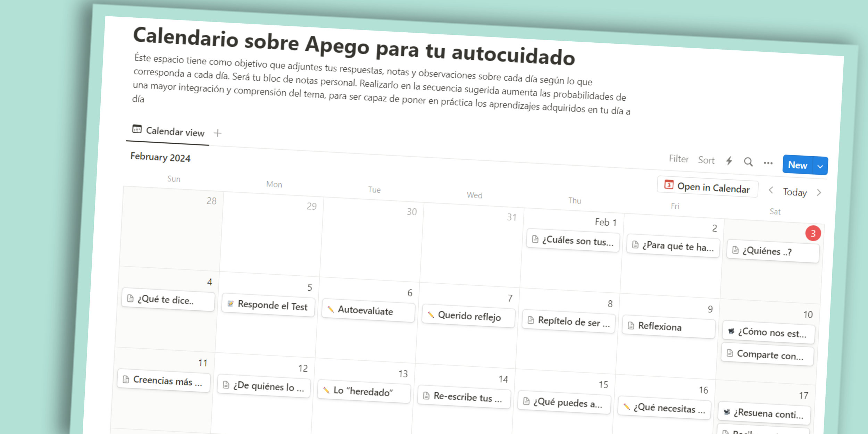Image resolution: width=868 pixels, height=434 pixels.
Task: Open the Filter menu
Action: [679, 159]
